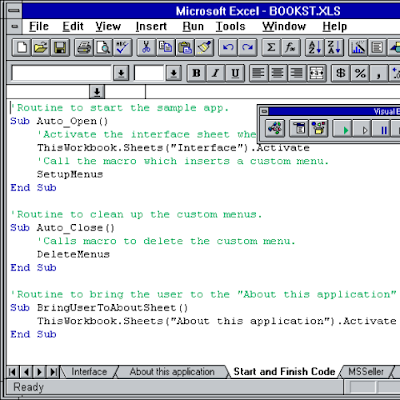Open the Function Wizard fx icon

(x=290, y=48)
